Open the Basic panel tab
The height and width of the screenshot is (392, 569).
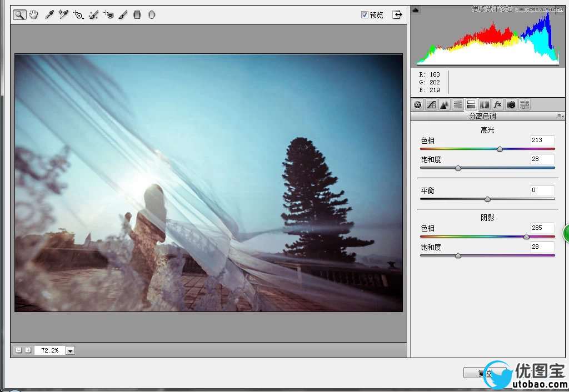coord(418,105)
